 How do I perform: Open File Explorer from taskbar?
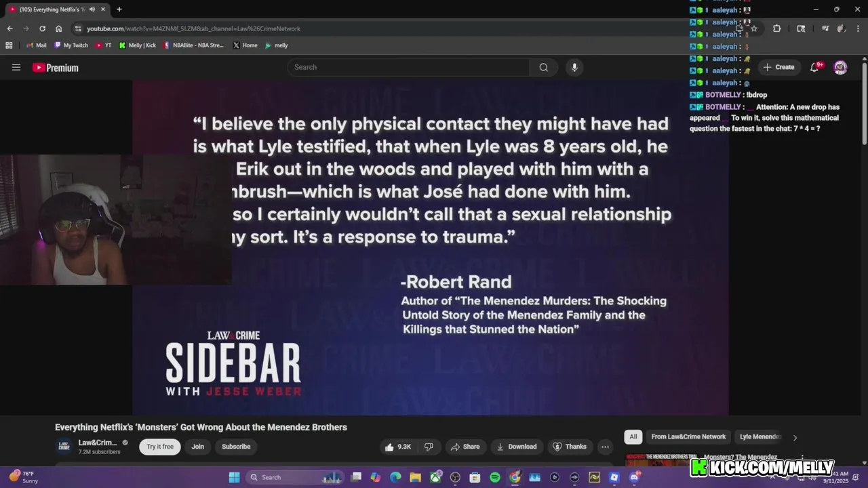click(415, 477)
